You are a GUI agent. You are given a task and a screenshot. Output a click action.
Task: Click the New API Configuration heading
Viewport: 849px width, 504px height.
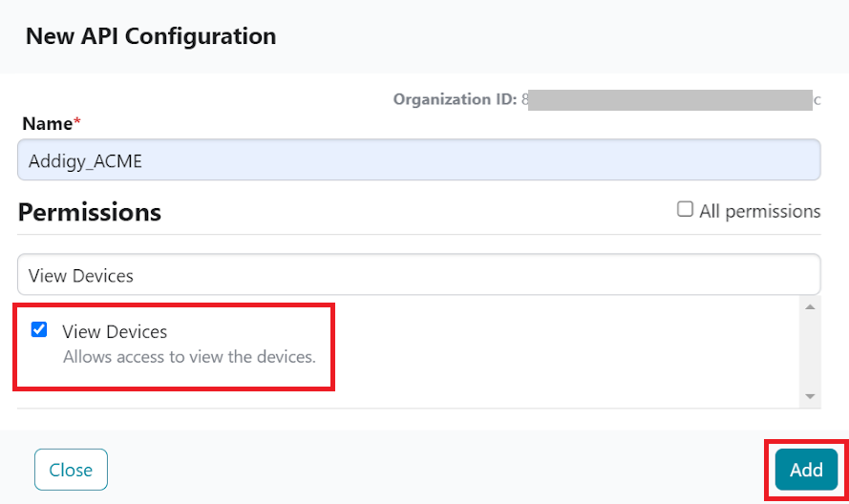(x=151, y=36)
